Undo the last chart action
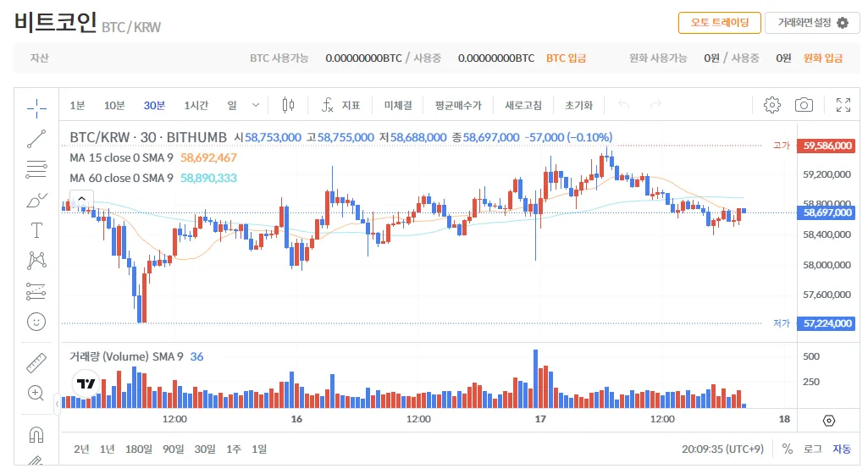Image resolution: width=868 pixels, height=474 pixels. click(x=624, y=105)
